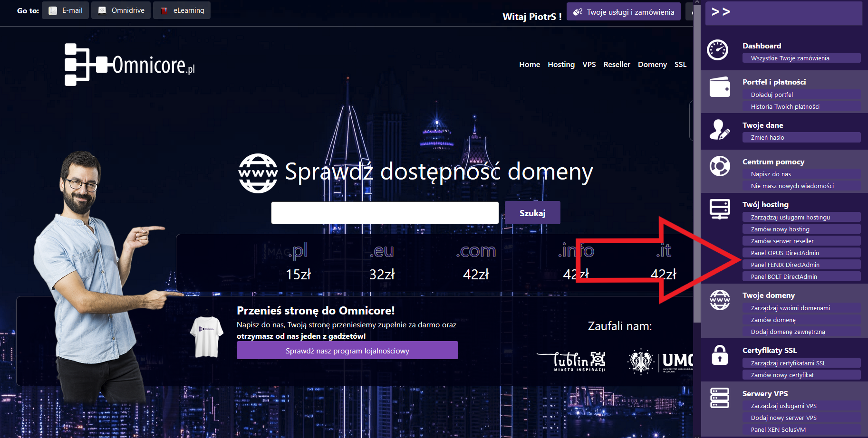Click the domain search input field
Viewport: 868px width, 438px height.
tap(385, 213)
